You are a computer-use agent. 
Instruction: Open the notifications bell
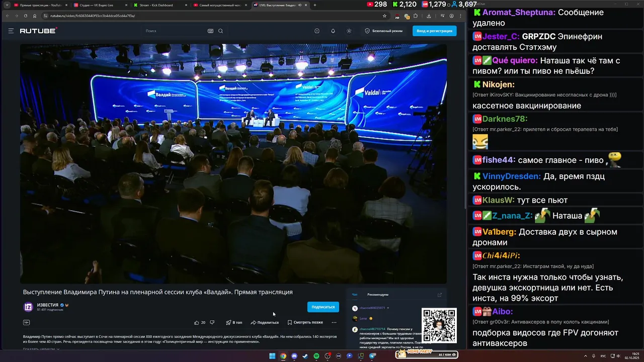click(333, 31)
